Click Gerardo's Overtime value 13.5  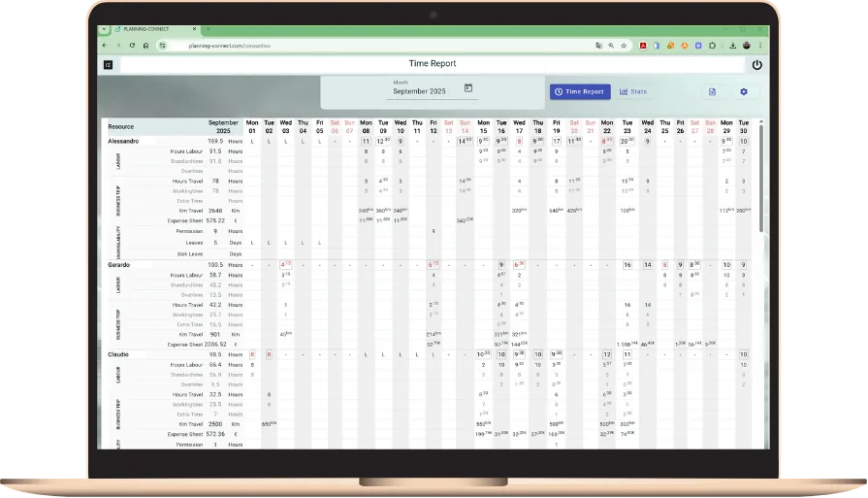click(215, 295)
